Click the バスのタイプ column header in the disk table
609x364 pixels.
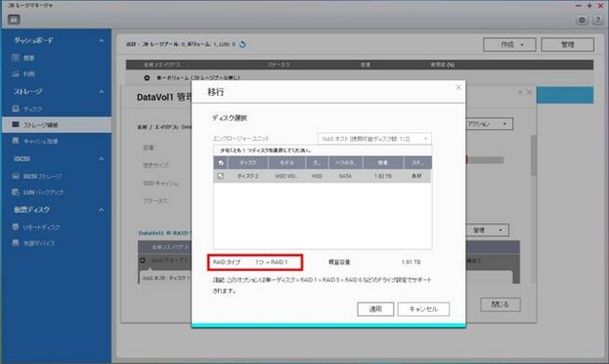pos(345,163)
